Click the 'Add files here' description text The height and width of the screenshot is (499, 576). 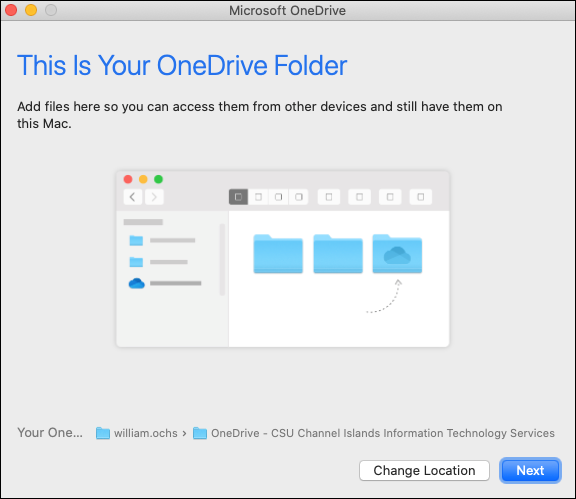260,115
